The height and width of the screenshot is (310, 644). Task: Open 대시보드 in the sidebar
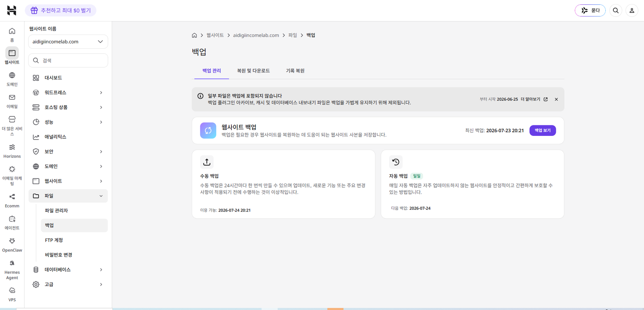[x=68, y=78]
